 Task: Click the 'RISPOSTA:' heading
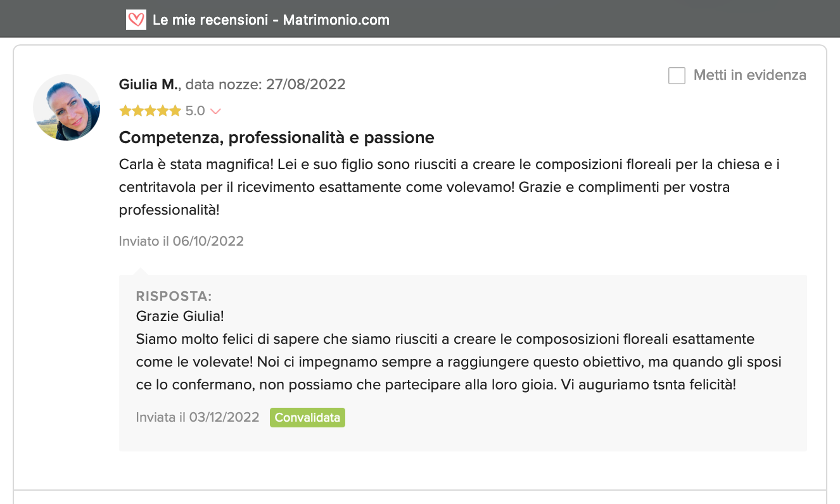pyautogui.click(x=174, y=296)
